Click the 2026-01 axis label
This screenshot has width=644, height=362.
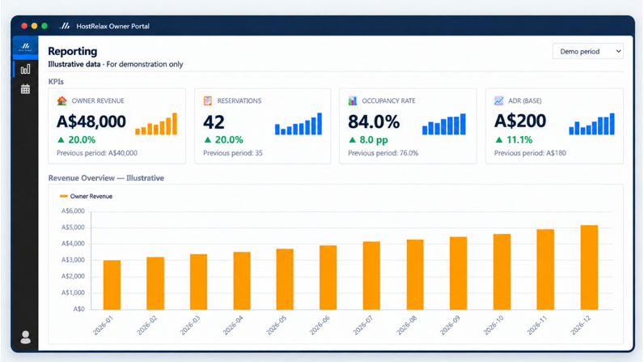(x=103, y=326)
